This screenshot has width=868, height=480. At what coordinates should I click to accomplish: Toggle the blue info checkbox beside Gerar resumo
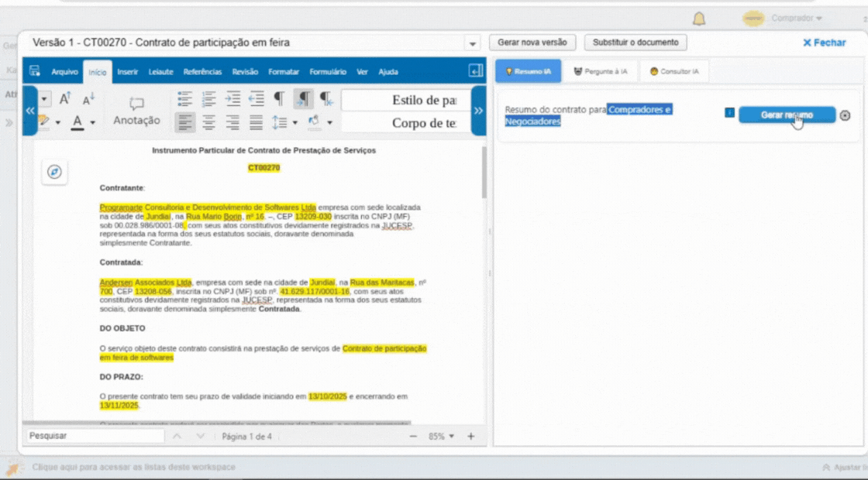tap(729, 112)
